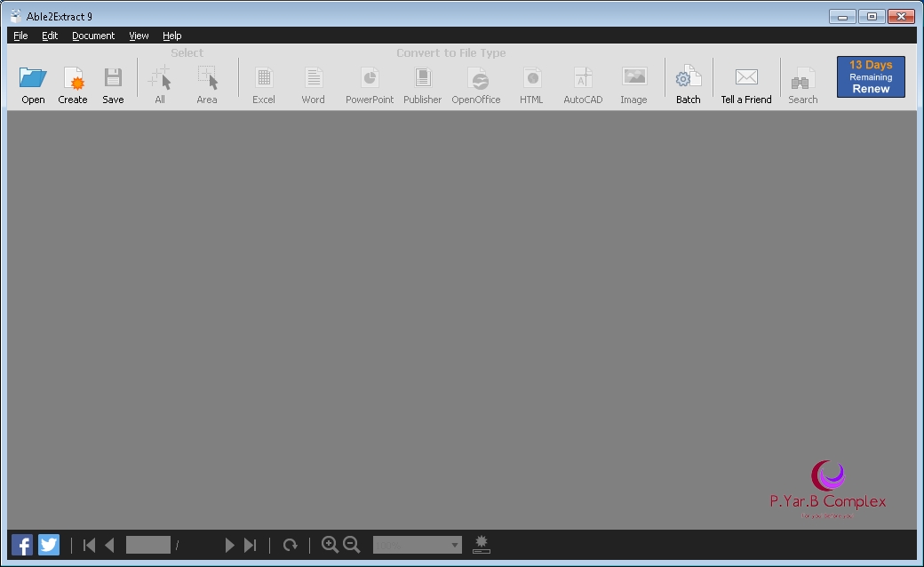924x567 pixels.
Task: Minimize the Able2Extract window
Action: [842, 17]
